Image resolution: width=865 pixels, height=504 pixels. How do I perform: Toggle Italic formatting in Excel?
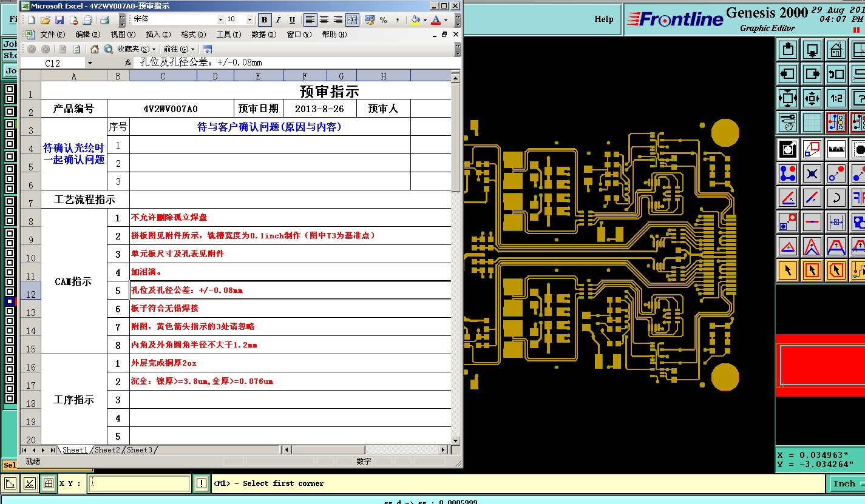pos(278,20)
